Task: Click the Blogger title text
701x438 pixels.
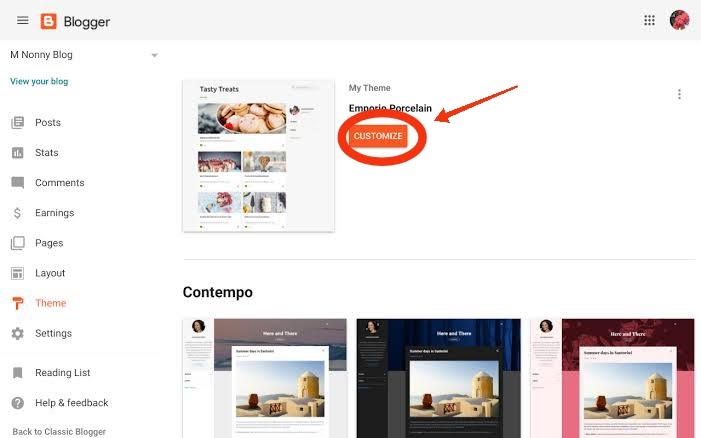Action: 87,22
